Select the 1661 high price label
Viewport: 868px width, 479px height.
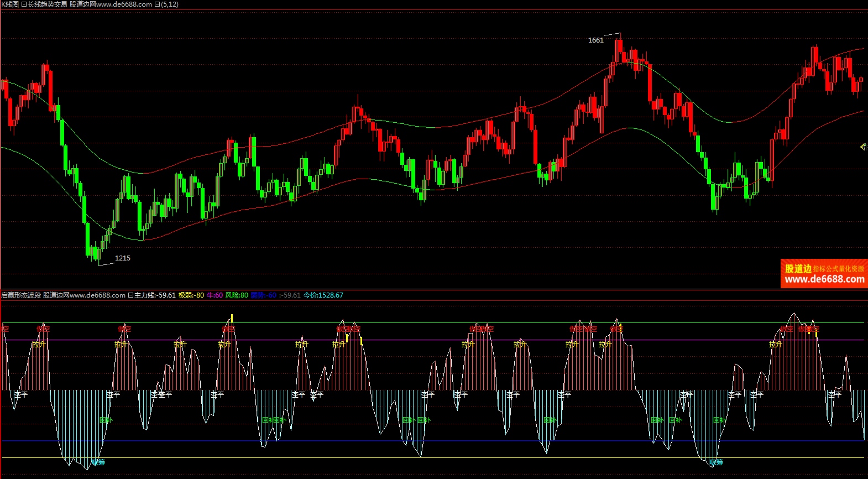point(595,40)
